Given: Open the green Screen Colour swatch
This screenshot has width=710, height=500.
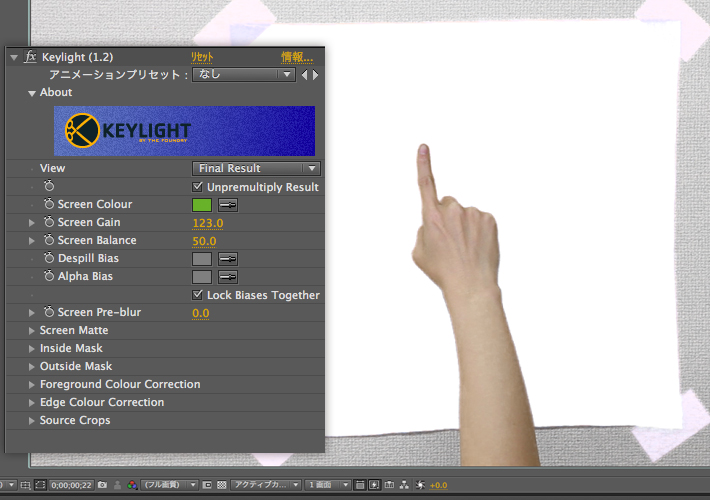Looking at the screenshot, I should (202, 205).
